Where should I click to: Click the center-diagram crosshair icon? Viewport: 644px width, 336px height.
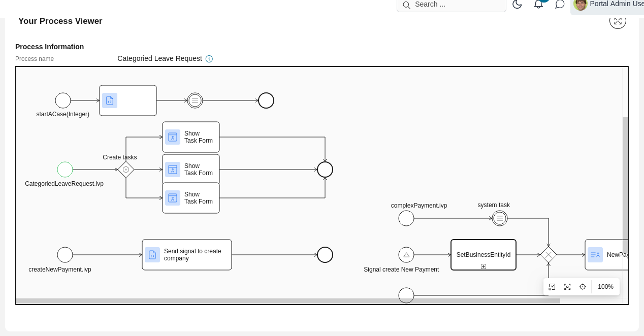[x=583, y=287]
